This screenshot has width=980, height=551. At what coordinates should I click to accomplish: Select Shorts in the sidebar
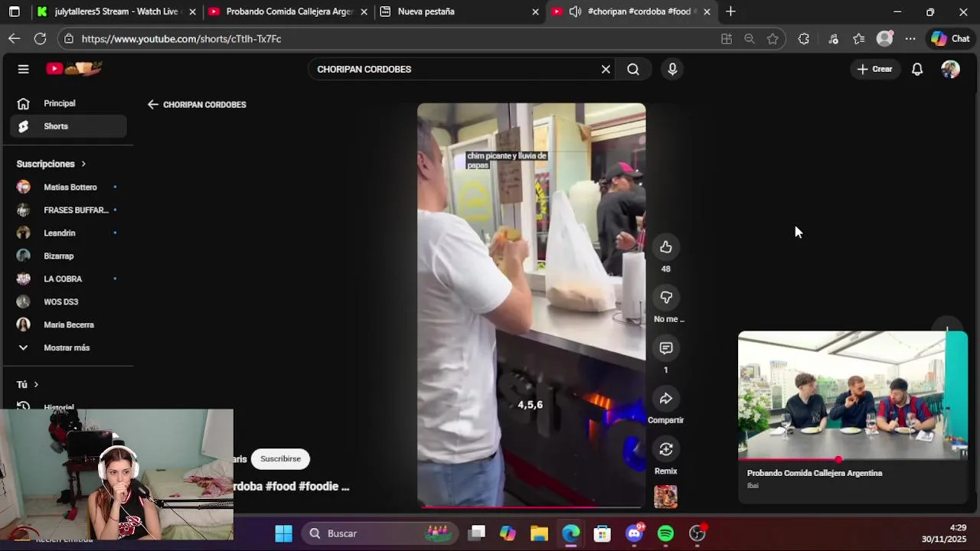[67, 126]
